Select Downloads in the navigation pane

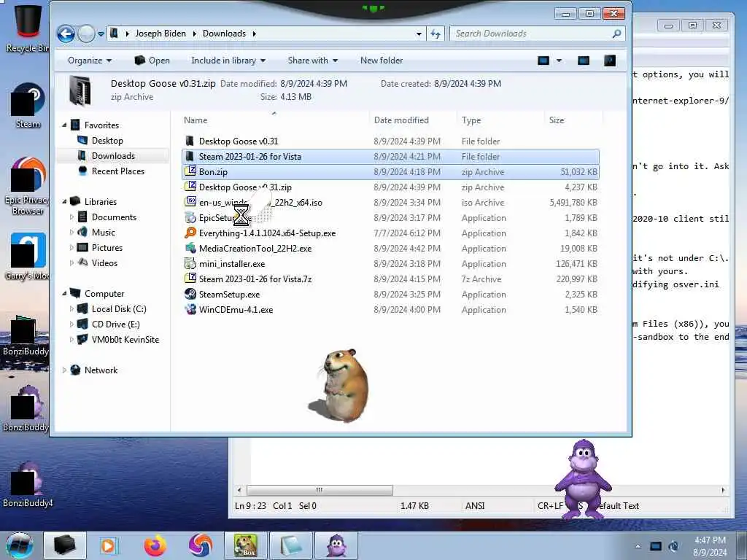coord(113,156)
